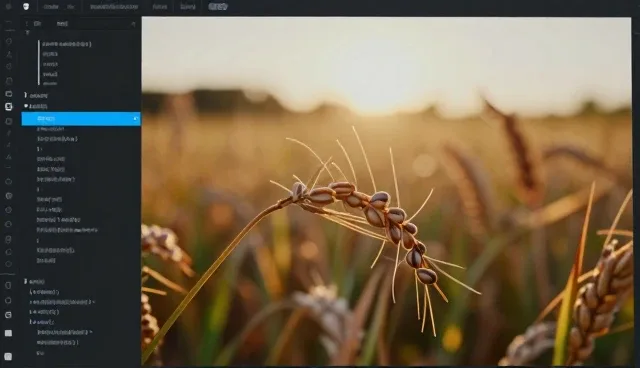Collapse the expanded node directly above the blue row
The width and height of the screenshot is (640, 368).
[x=26, y=106]
